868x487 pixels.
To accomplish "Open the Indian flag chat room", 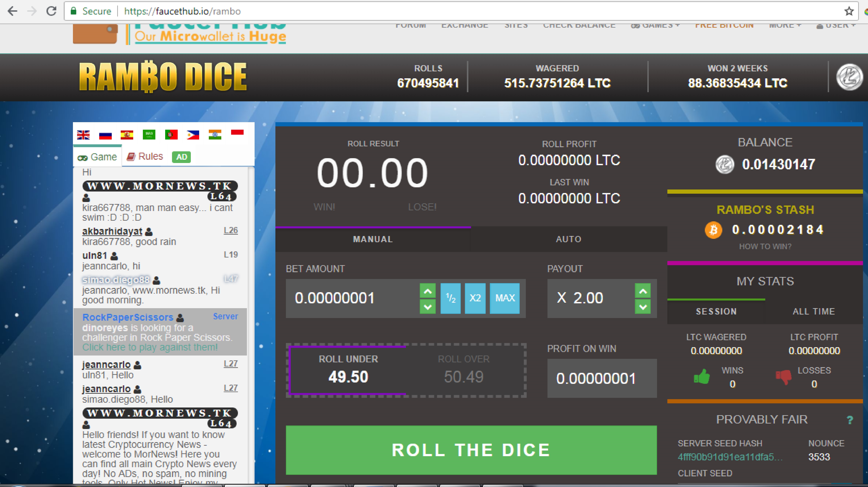I will [x=215, y=134].
